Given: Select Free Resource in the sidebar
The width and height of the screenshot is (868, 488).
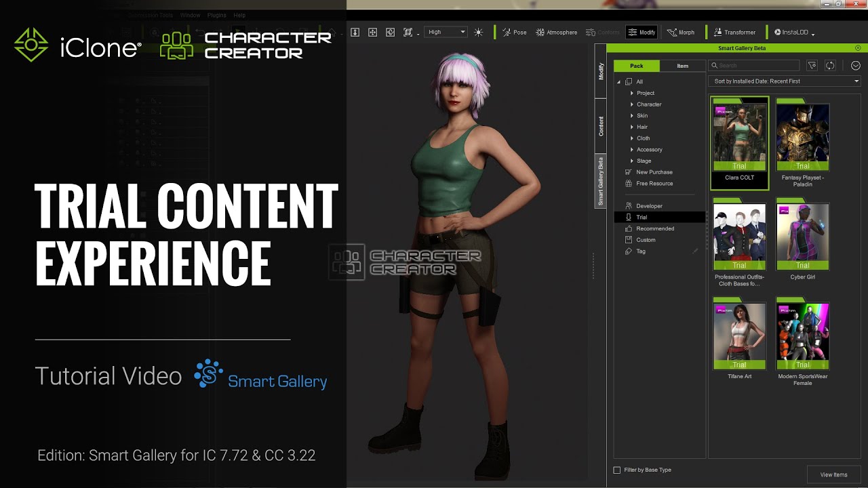Looking at the screenshot, I should (x=648, y=184).
